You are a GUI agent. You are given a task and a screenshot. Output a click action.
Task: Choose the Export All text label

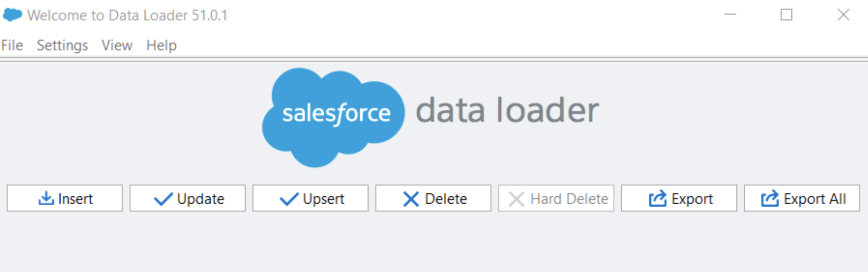point(815,199)
